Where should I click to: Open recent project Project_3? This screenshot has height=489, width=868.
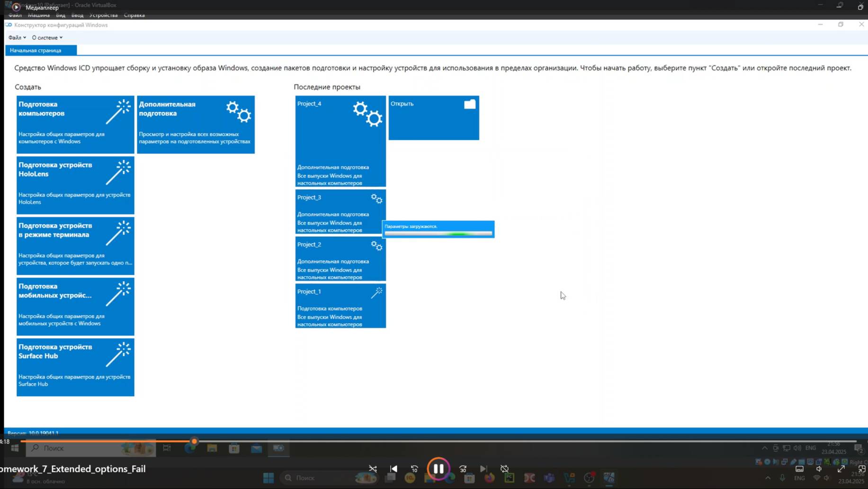point(340,212)
